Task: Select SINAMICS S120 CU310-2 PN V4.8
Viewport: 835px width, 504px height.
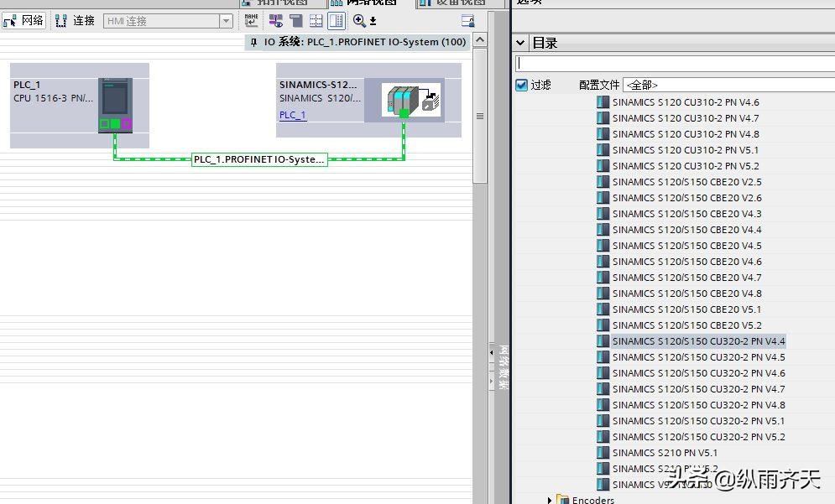Action: click(x=686, y=134)
